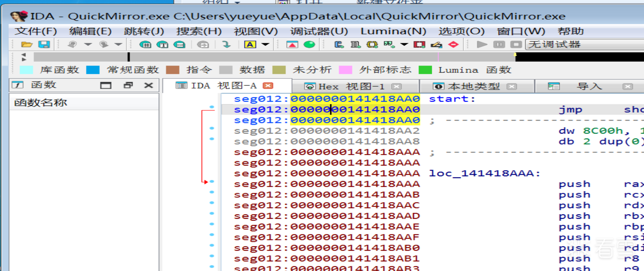
Task: Click the cyan 库函数 legend swatch
Action: tap(26, 70)
